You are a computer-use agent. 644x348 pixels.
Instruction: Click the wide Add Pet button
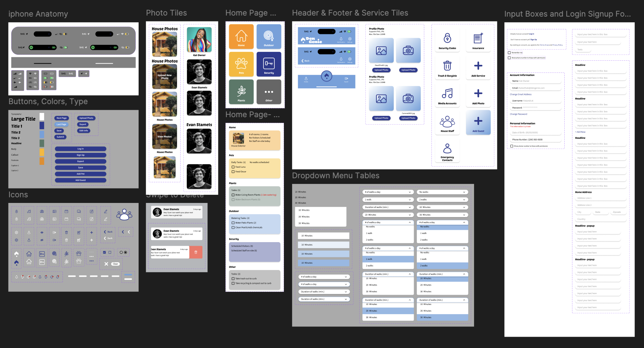pos(80,174)
